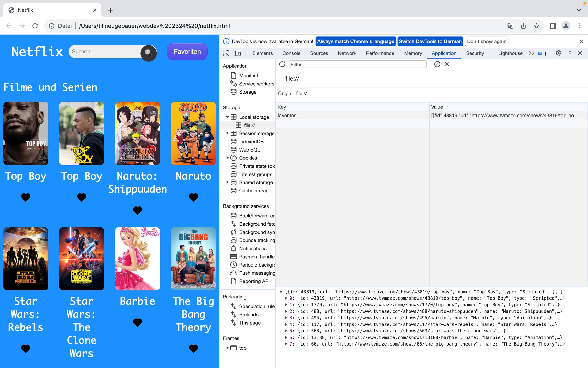Image resolution: width=588 pixels, height=368 pixels.
Task: Click the inspect element picker icon
Action: pos(226,53)
